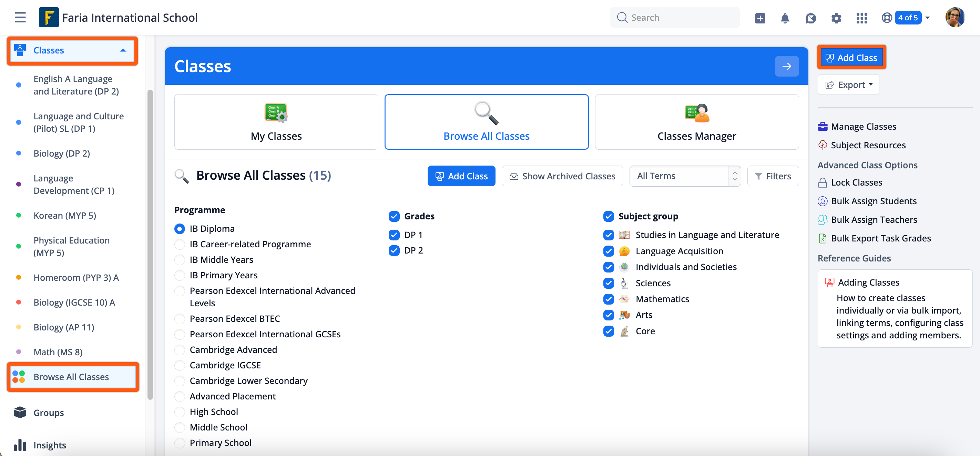Screen dimensions: 980x456
Task: Open Biology (IGCSE 10) A class
Action: (74, 303)
